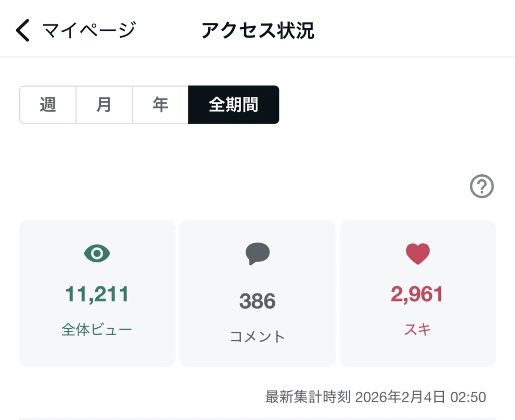Select the 全期間 all-time tab
The image size is (515, 420).
pos(234,105)
